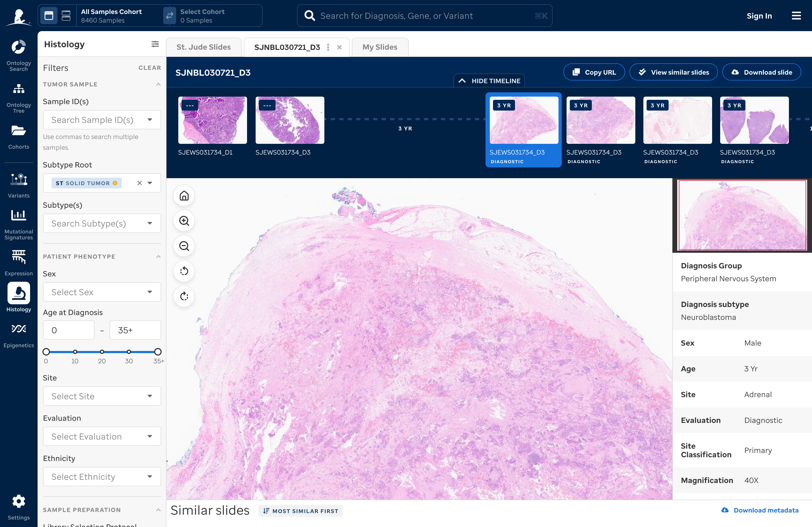Open the histology filter settings icon

click(155, 44)
